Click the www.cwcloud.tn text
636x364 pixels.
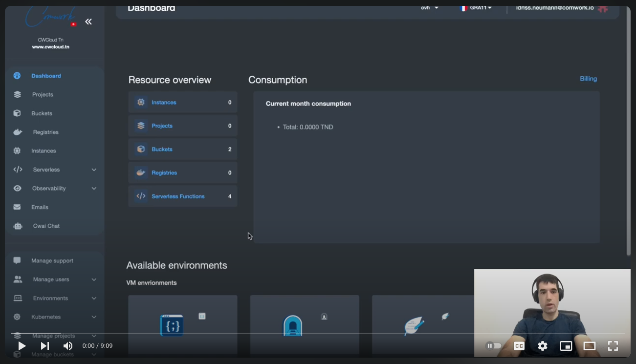tap(50, 47)
